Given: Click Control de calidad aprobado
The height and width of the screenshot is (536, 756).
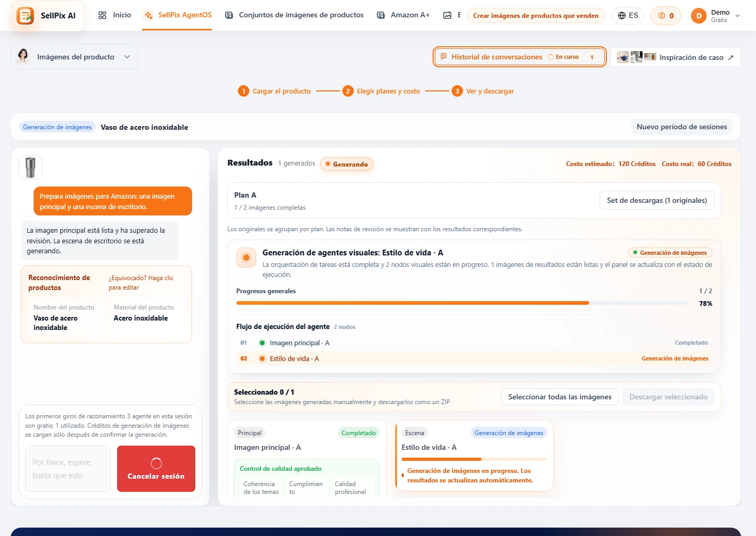Looking at the screenshot, I should click(280, 469).
